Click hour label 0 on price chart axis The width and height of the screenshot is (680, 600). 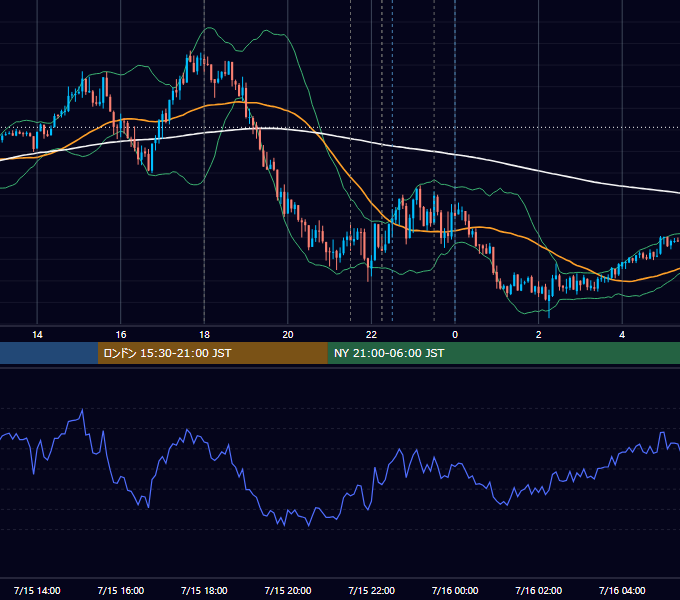(x=455, y=335)
